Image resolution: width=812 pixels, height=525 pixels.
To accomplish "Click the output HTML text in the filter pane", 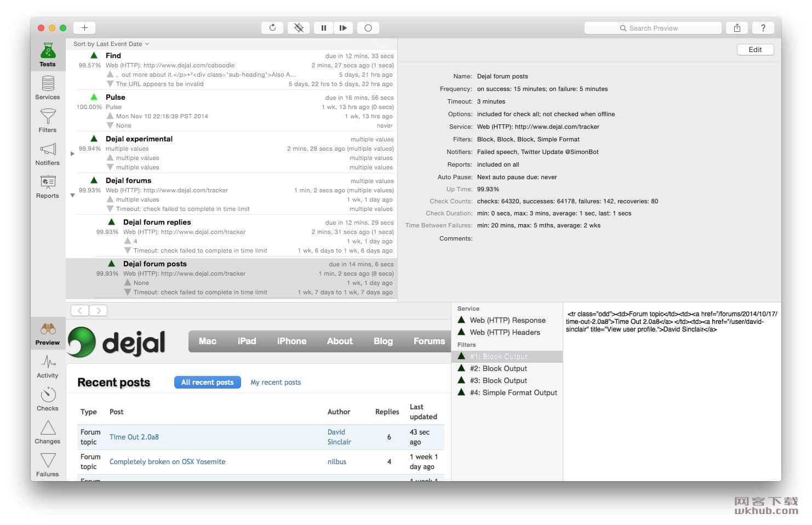I will pos(672,322).
